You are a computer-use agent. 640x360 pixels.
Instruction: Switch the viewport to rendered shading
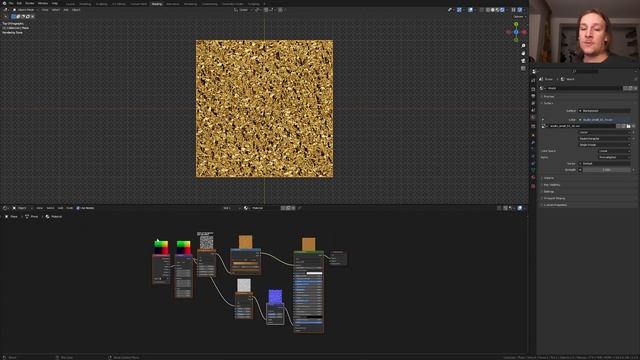pos(502,10)
